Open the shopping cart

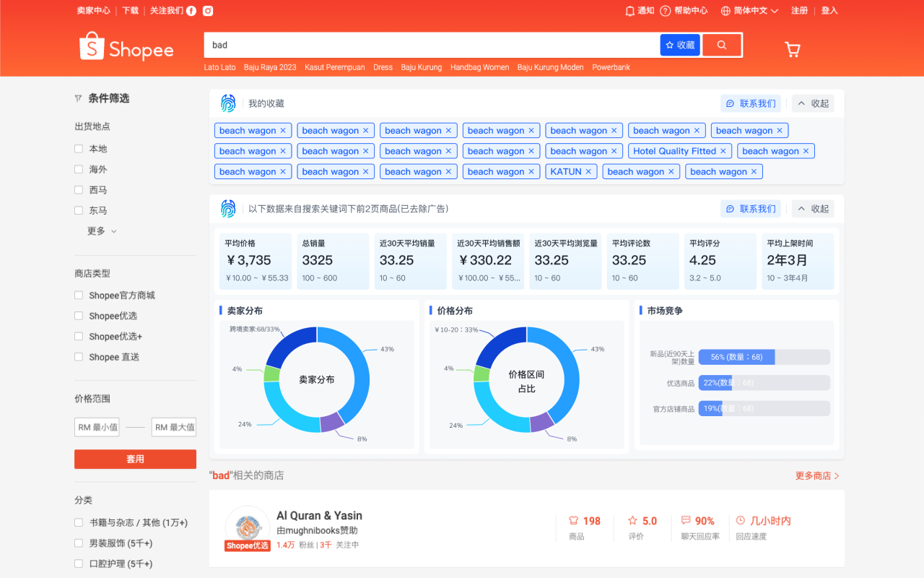tap(792, 49)
